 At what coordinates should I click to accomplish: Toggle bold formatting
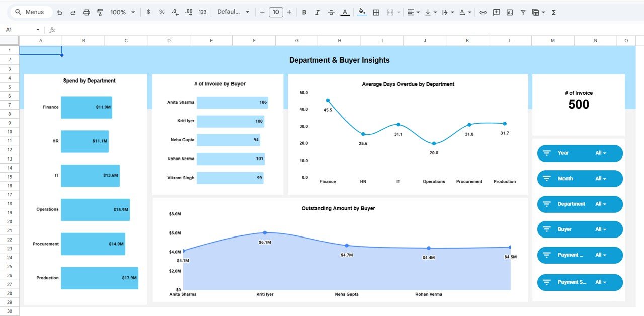[x=304, y=12]
